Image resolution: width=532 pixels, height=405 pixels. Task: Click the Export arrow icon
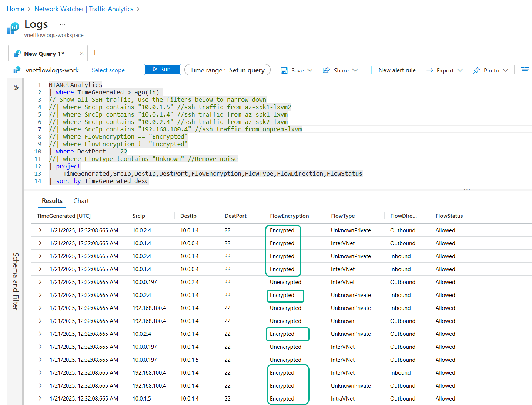pos(429,70)
